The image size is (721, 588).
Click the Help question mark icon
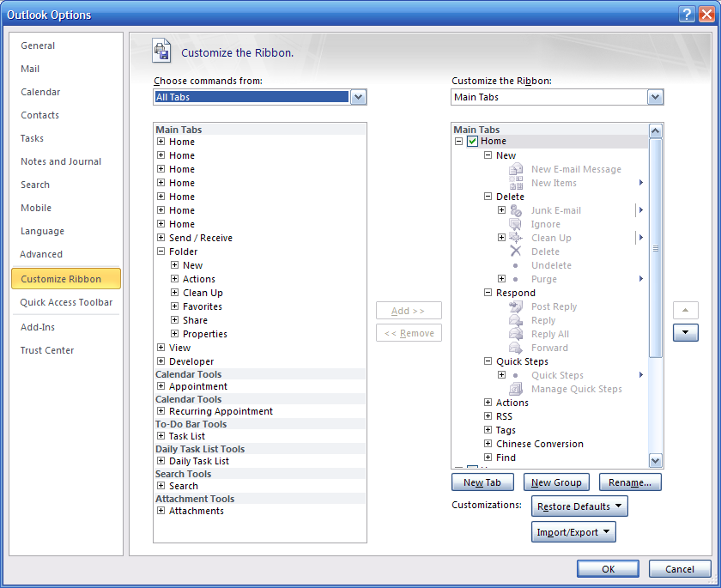[x=687, y=15]
